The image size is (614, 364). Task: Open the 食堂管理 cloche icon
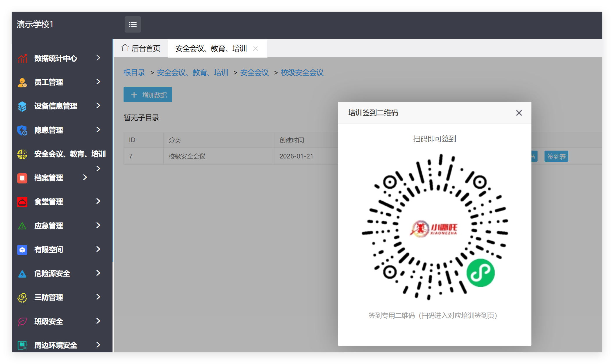(x=22, y=201)
